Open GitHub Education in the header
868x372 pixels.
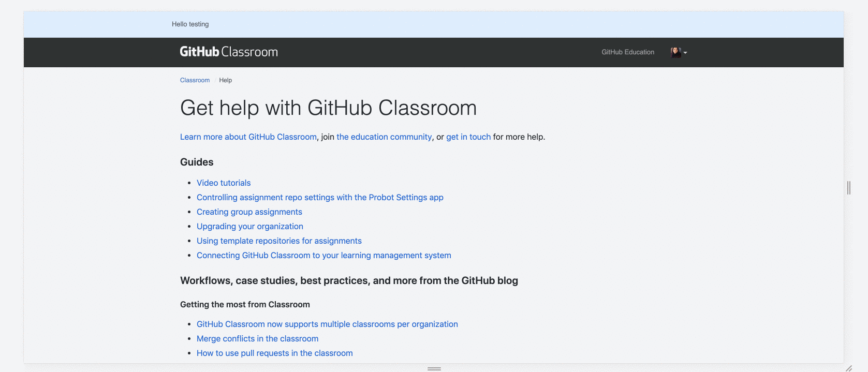point(628,52)
